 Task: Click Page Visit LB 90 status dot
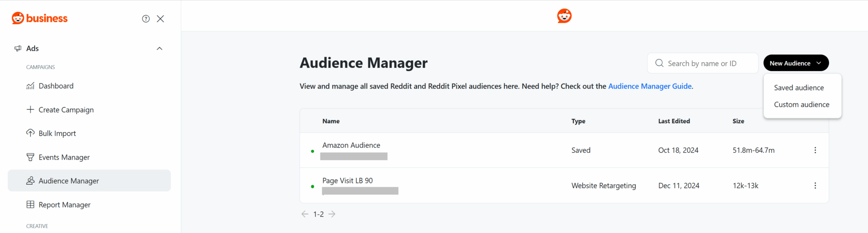pos(312,186)
